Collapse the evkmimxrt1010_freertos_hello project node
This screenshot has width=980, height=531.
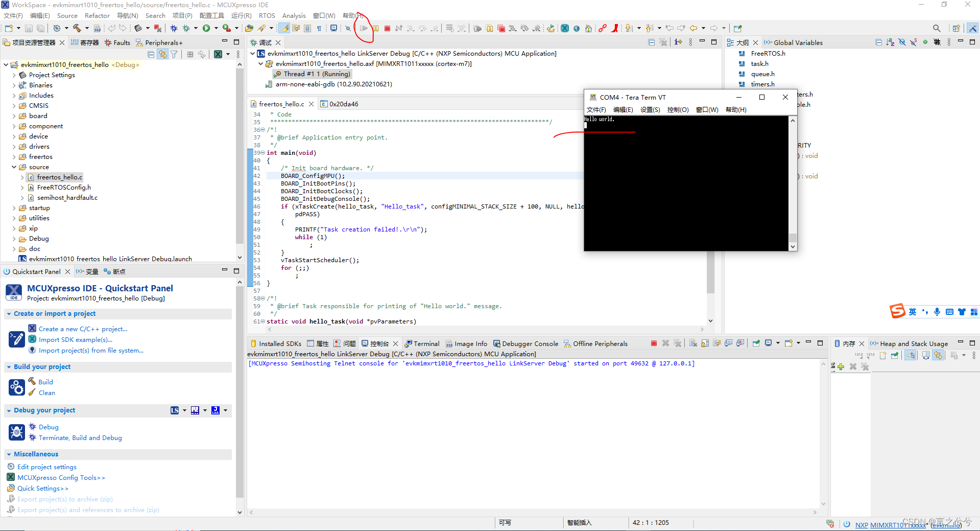point(6,65)
